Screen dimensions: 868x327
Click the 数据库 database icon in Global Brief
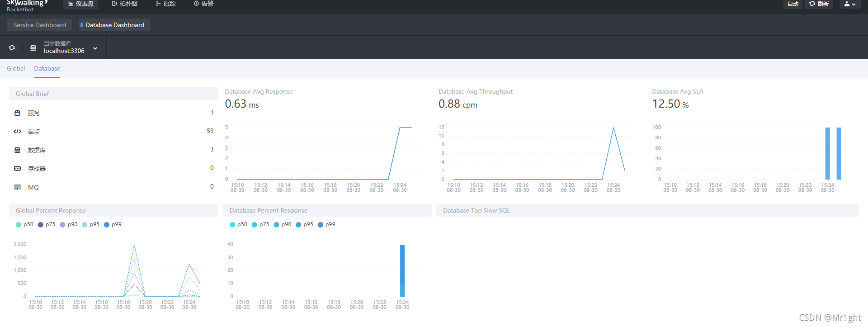(x=17, y=150)
